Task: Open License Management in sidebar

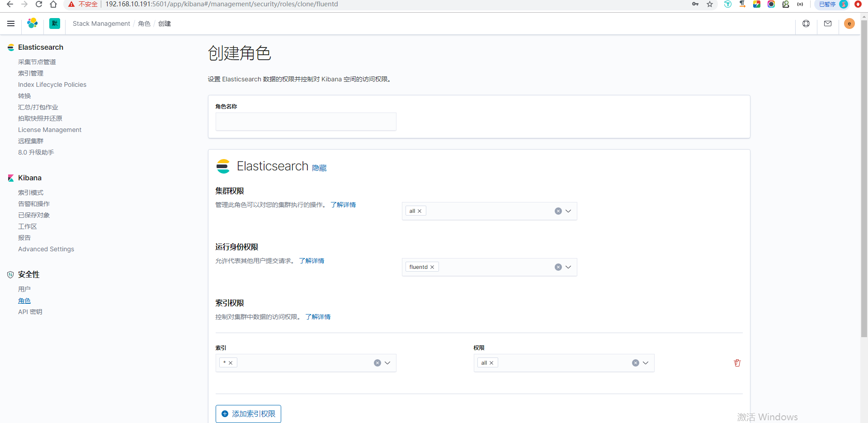Action: (x=50, y=130)
